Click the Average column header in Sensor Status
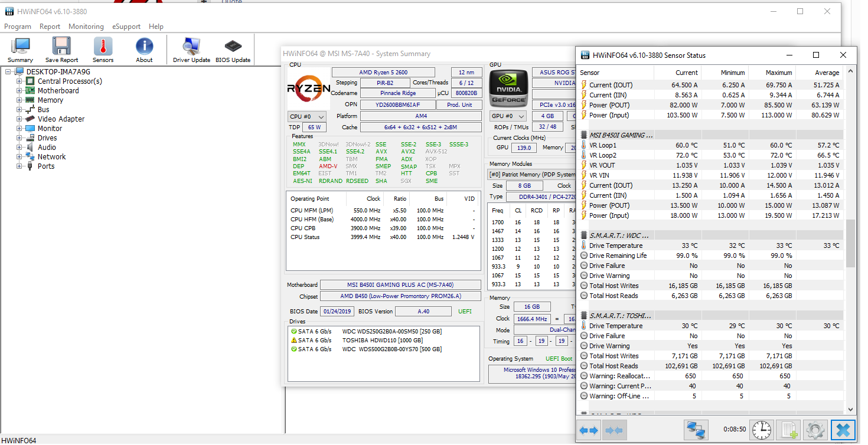The image size is (868, 445). 819,73
